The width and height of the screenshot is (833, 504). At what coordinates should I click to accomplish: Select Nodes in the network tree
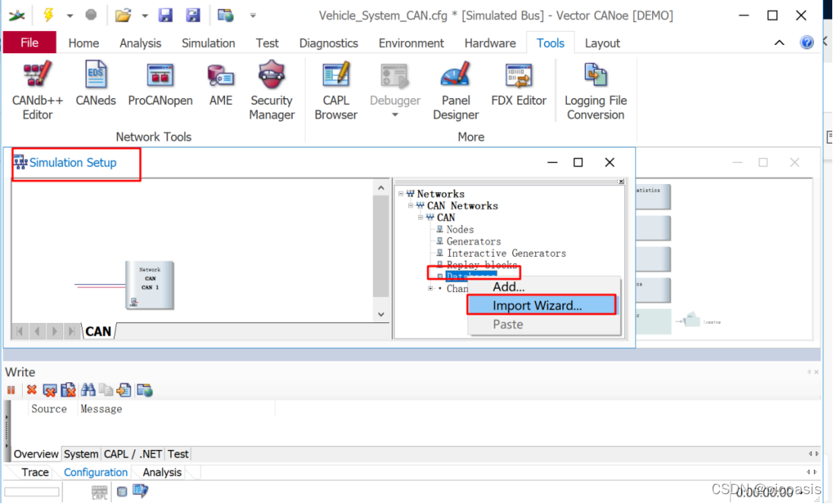[460, 230]
